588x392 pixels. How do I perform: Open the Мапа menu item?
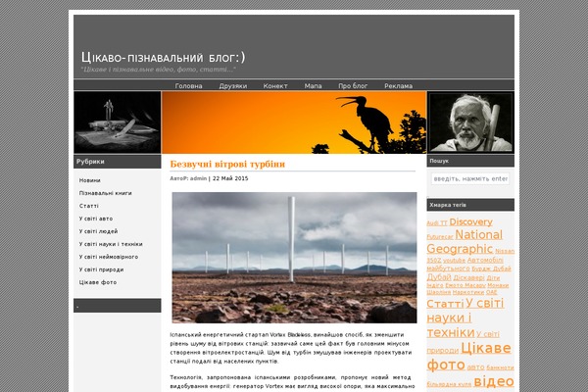click(313, 86)
